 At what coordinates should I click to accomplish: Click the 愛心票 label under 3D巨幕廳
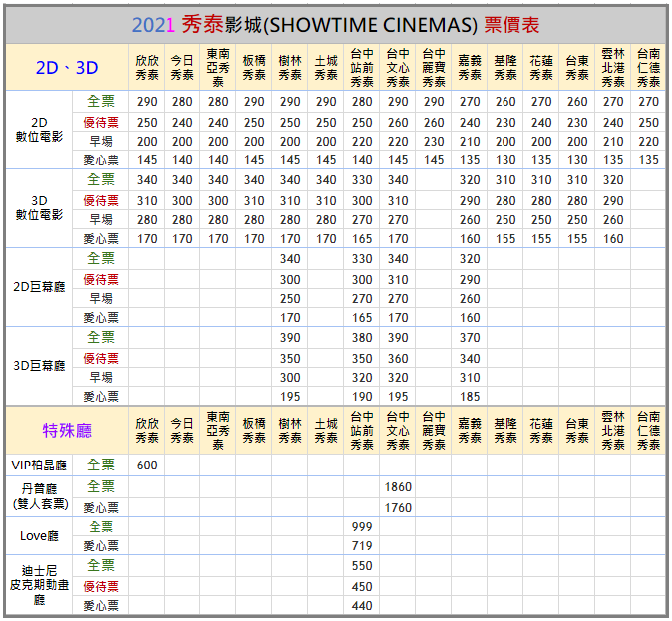click(101, 396)
